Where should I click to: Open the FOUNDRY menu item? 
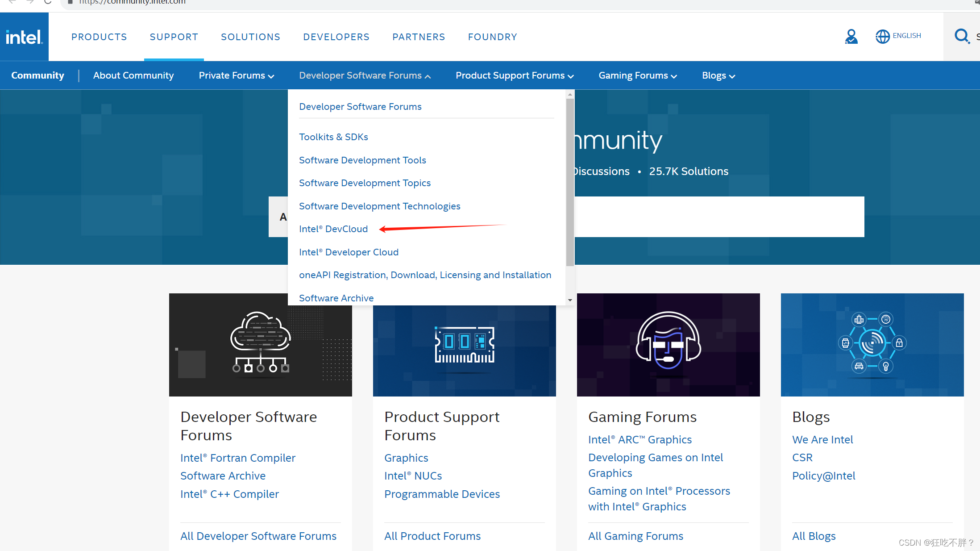pyautogui.click(x=492, y=37)
